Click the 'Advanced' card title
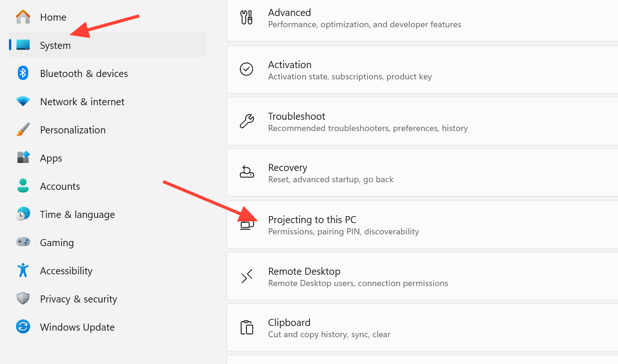 tap(290, 13)
